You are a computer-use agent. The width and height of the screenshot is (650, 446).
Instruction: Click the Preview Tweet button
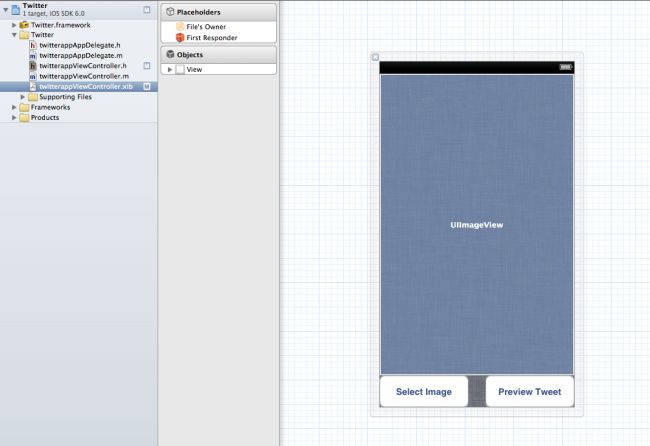point(530,392)
